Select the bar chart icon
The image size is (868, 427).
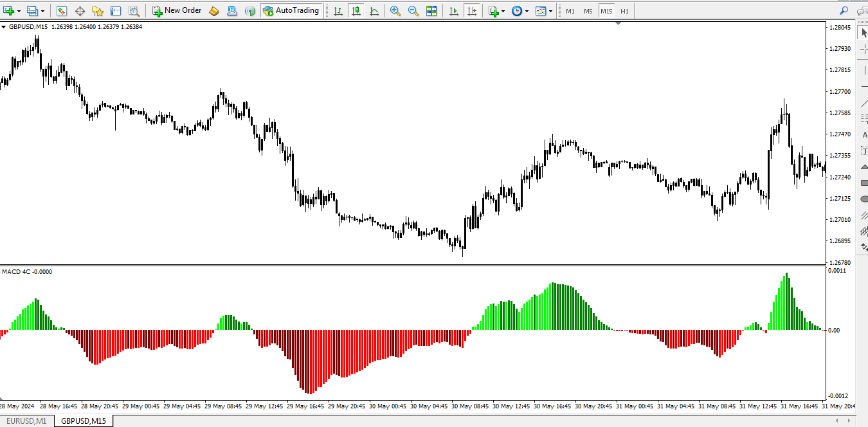337,10
